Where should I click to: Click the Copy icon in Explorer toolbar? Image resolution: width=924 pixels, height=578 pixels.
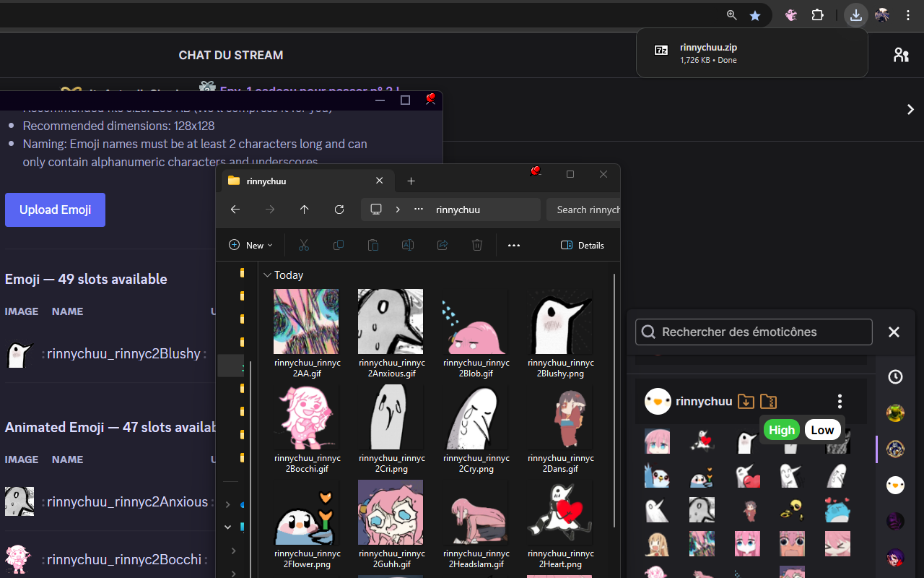339,245
